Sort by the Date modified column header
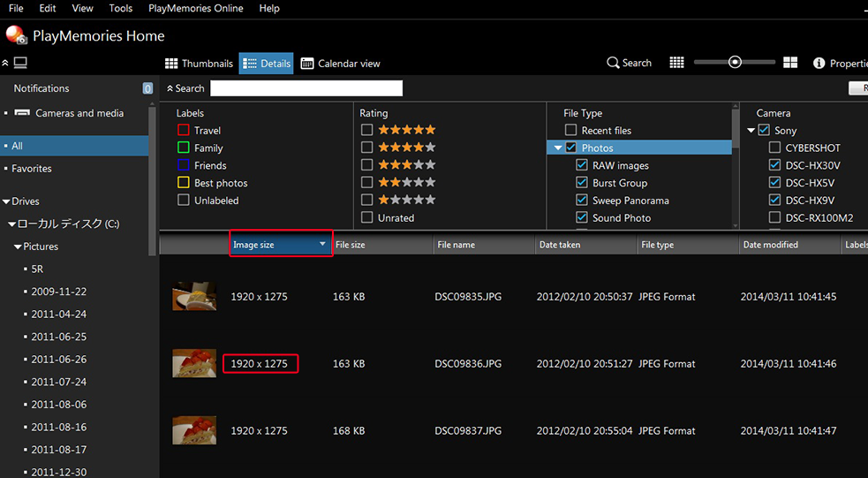Image resolution: width=868 pixels, height=478 pixels. coord(789,244)
